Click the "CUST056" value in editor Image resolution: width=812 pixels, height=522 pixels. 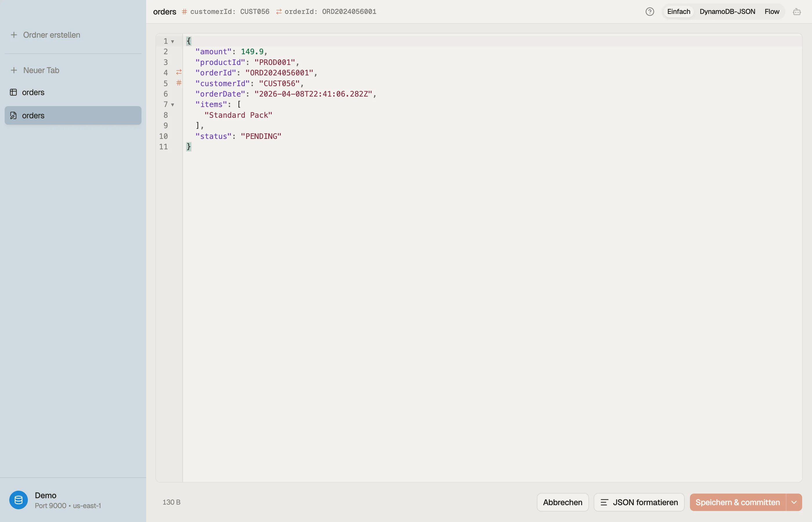tap(279, 84)
